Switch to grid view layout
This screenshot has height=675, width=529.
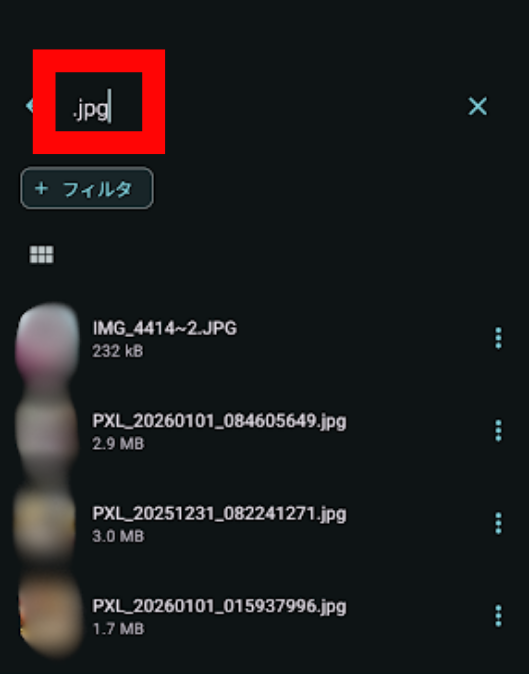41,254
